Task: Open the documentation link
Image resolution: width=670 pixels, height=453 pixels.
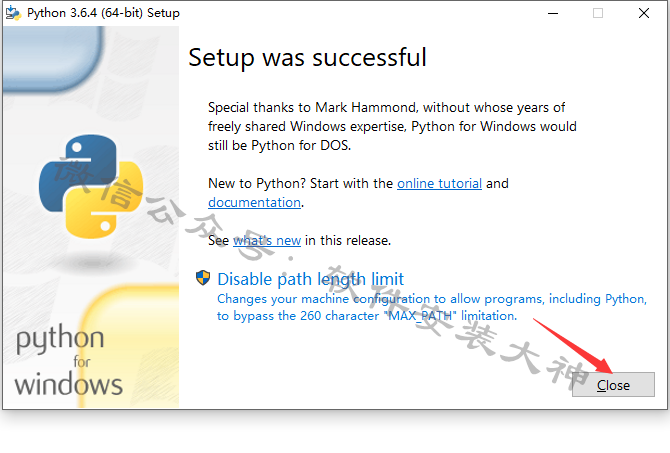Action: click(255, 202)
